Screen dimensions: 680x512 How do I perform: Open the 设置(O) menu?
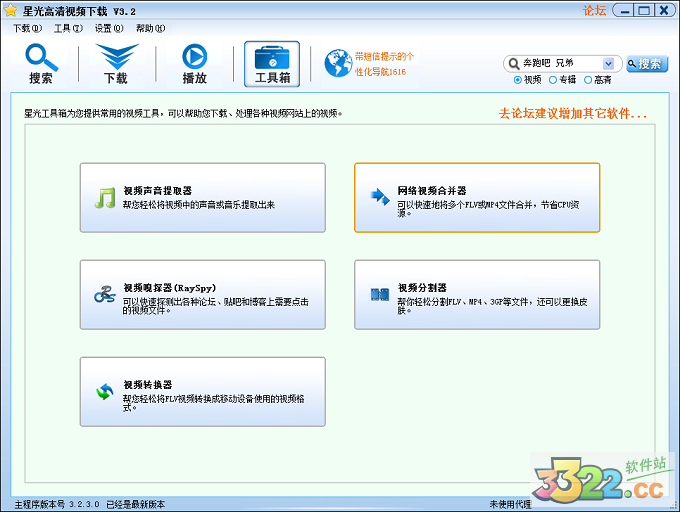point(109,28)
